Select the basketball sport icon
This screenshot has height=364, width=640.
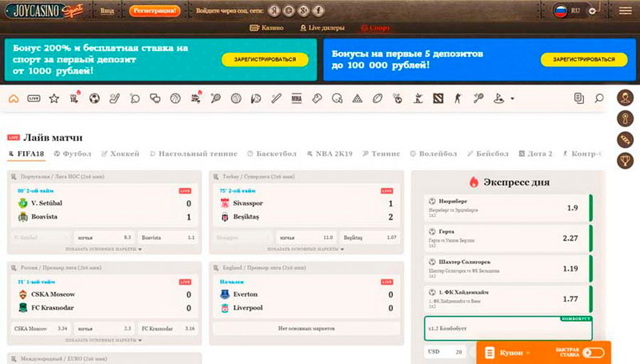(x=175, y=98)
